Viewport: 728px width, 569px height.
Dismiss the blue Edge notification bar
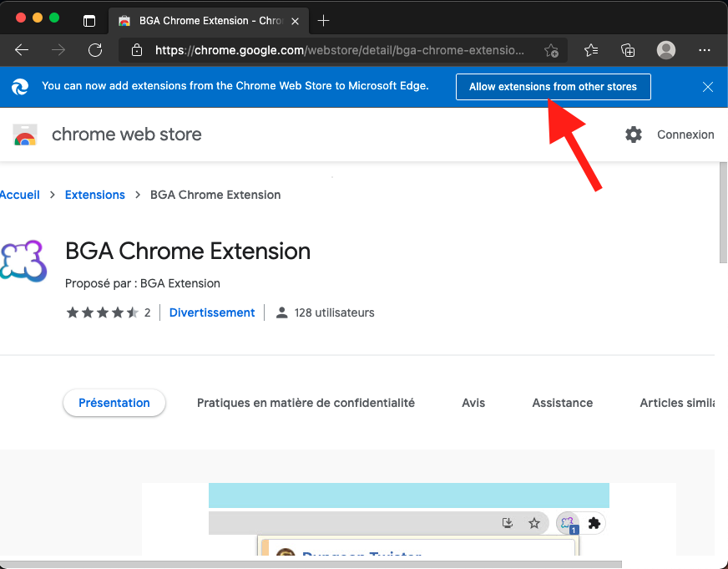[708, 87]
